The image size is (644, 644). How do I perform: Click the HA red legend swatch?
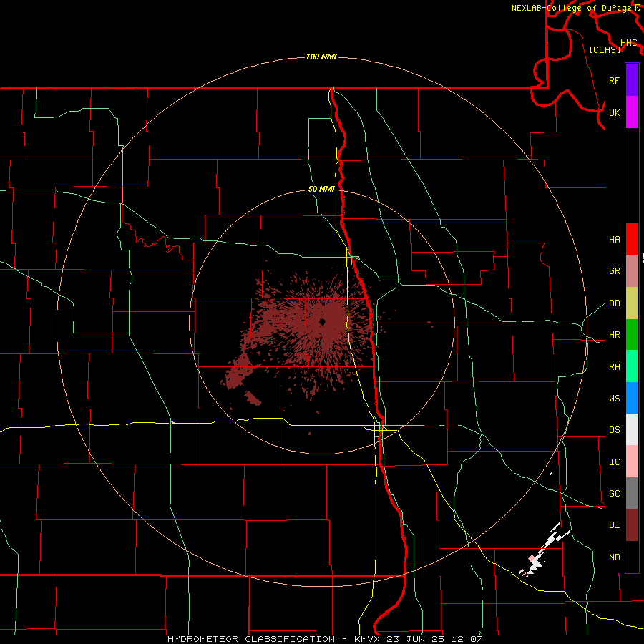pos(632,239)
